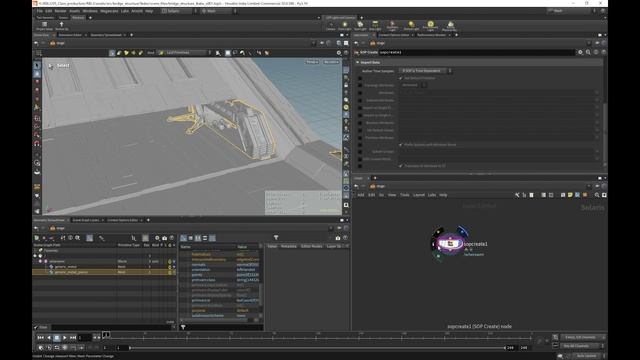
Task: Click the timeline range slider
Action: pos(317,348)
